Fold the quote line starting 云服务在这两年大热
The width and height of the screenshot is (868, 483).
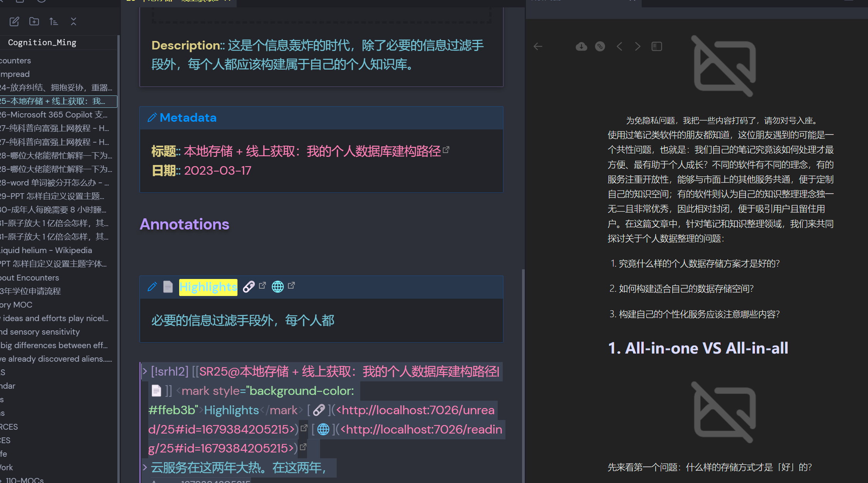click(x=145, y=467)
